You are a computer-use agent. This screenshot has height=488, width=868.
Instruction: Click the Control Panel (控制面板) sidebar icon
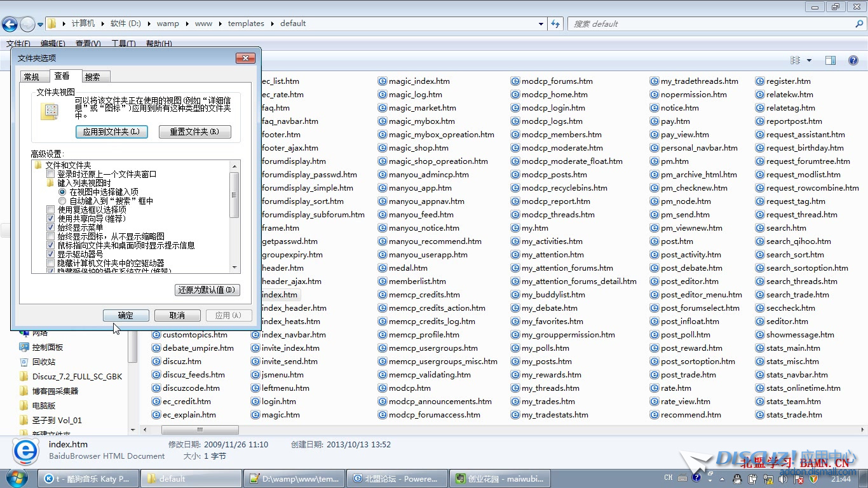coord(24,347)
